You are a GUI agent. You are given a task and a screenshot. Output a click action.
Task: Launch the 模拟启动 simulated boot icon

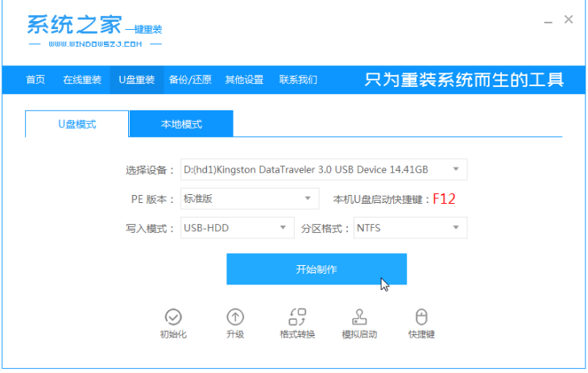(x=358, y=317)
